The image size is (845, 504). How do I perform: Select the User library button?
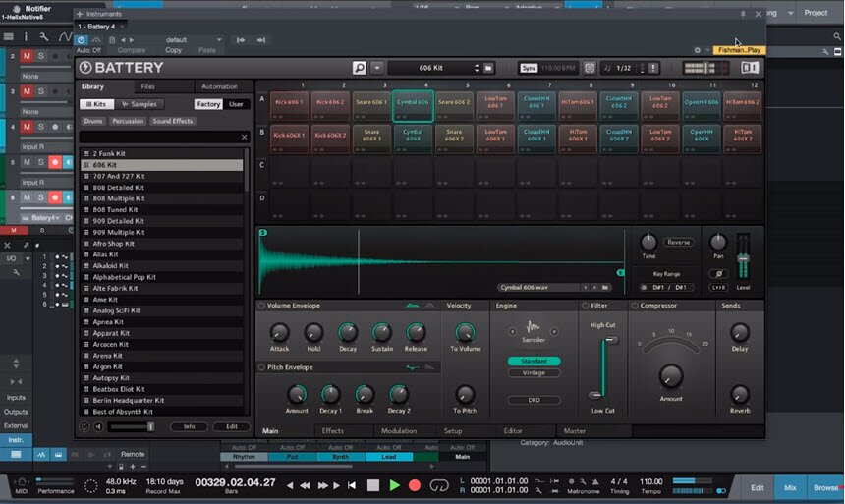coord(236,104)
